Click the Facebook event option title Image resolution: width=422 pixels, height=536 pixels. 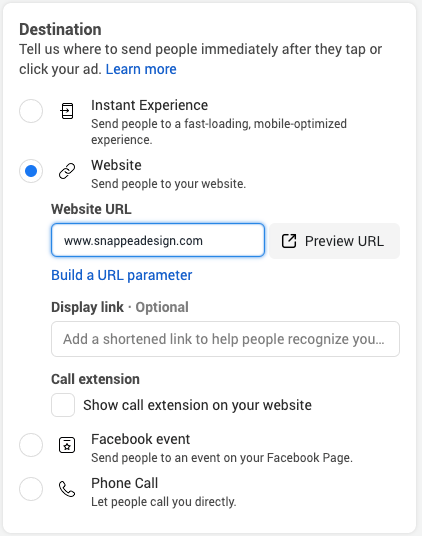(x=140, y=439)
